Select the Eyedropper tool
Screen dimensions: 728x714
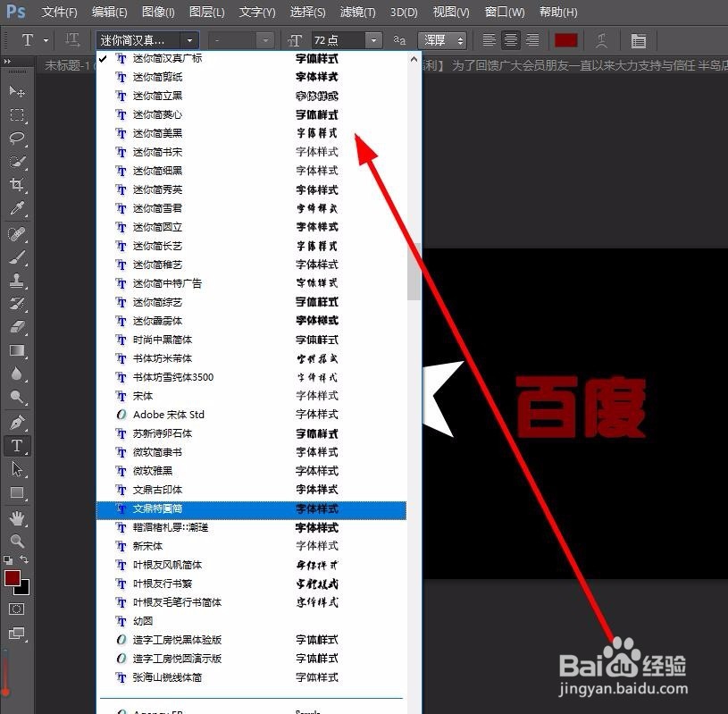tap(17, 208)
